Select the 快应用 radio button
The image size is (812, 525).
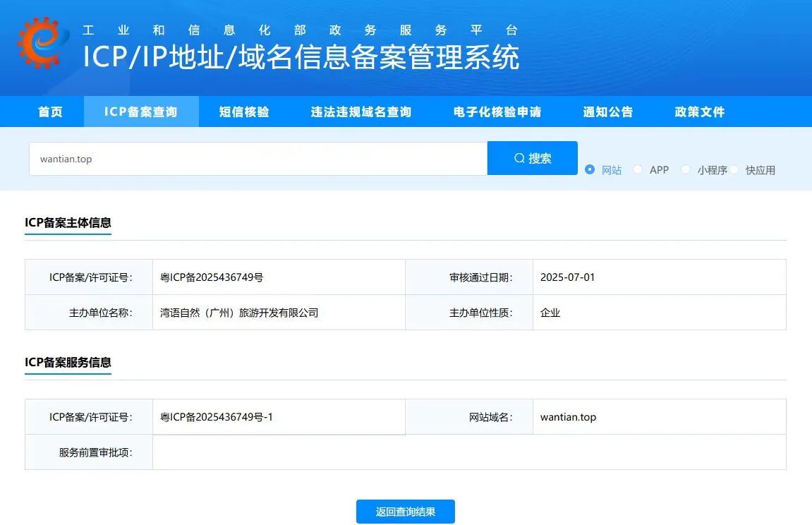734,170
